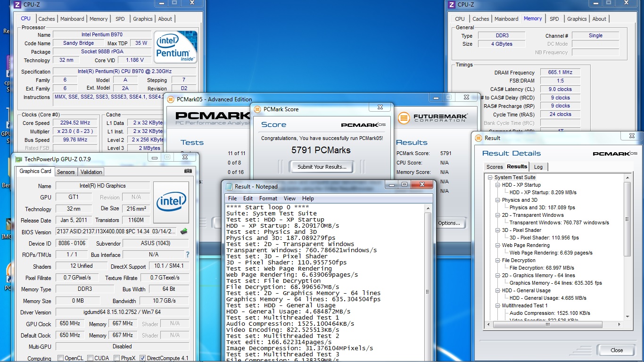The width and height of the screenshot is (644, 362).
Task: Collapse the System Test Suite tree node
Action: click(490, 177)
